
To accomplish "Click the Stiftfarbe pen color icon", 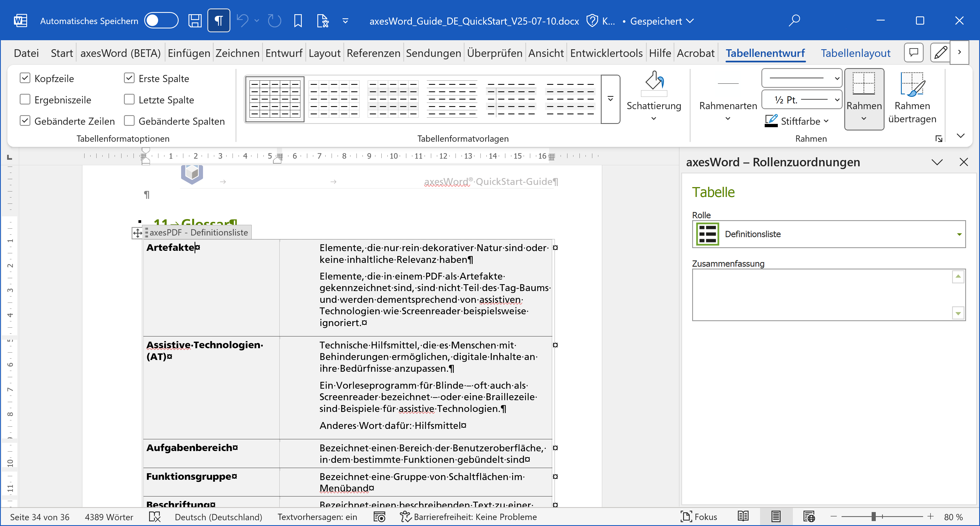I will click(x=771, y=121).
